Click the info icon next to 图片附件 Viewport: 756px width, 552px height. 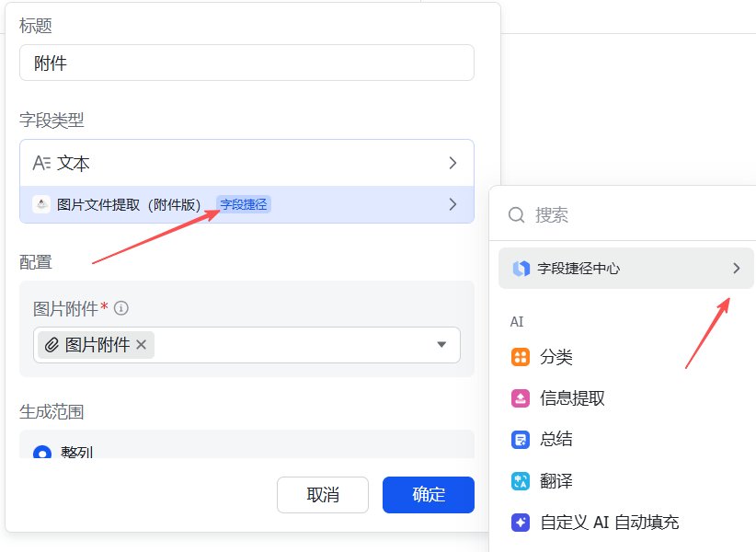pyautogui.click(x=120, y=310)
